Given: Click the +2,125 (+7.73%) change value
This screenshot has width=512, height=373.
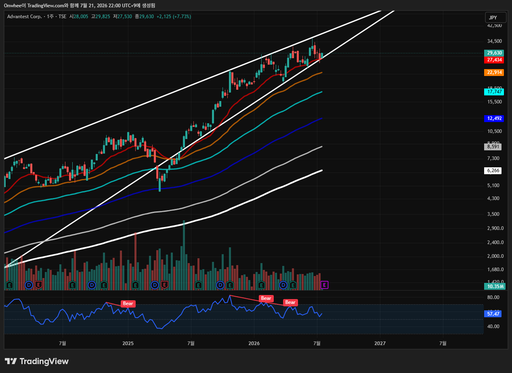Looking at the screenshot, I should click(x=174, y=16).
